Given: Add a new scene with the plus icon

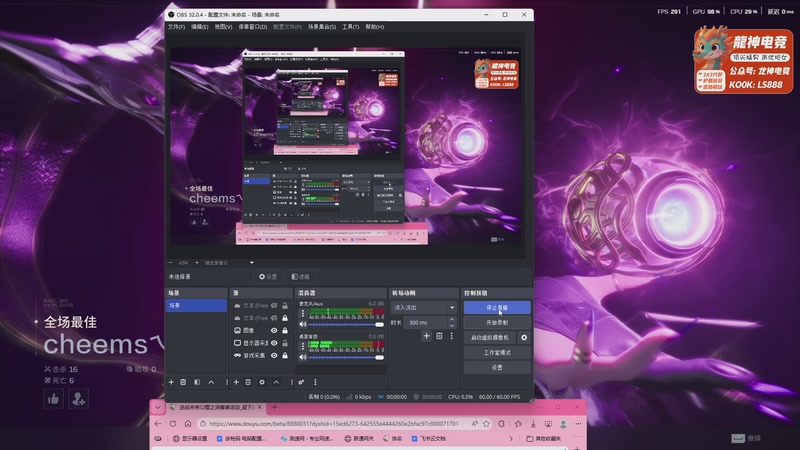Looking at the screenshot, I should point(171,382).
